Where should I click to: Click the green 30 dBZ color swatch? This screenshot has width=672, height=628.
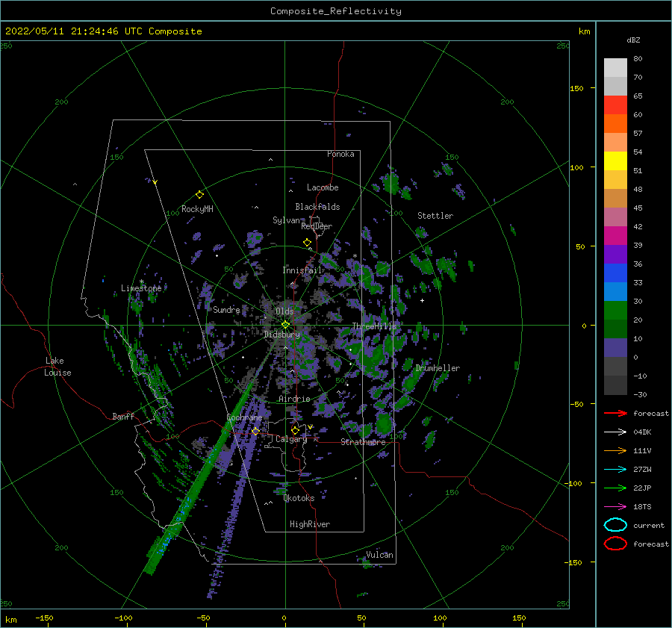(615, 311)
